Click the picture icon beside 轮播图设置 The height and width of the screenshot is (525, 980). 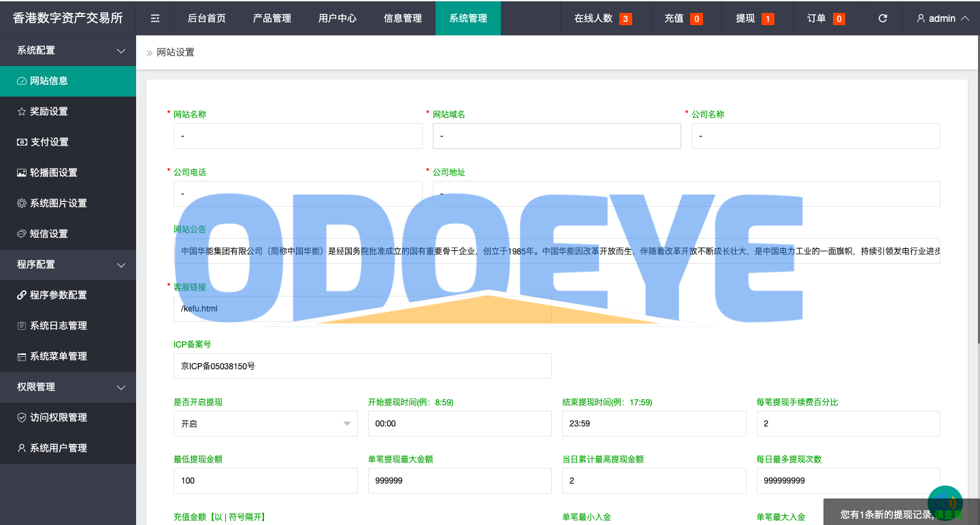(22, 173)
